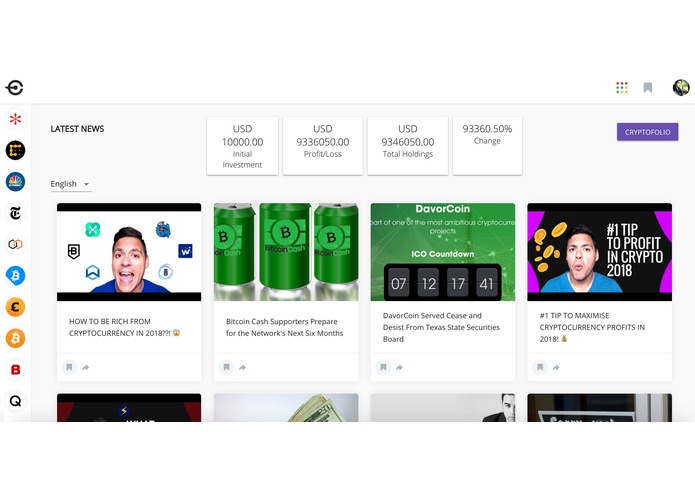Open the 93360.50% Change card

pos(487,146)
